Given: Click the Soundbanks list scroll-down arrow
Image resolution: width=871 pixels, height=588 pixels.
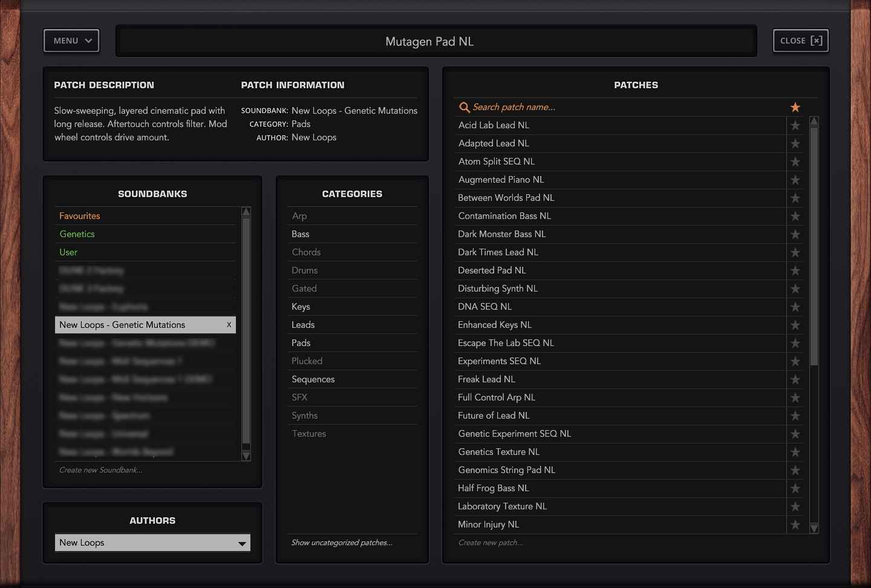Looking at the screenshot, I should (246, 456).
